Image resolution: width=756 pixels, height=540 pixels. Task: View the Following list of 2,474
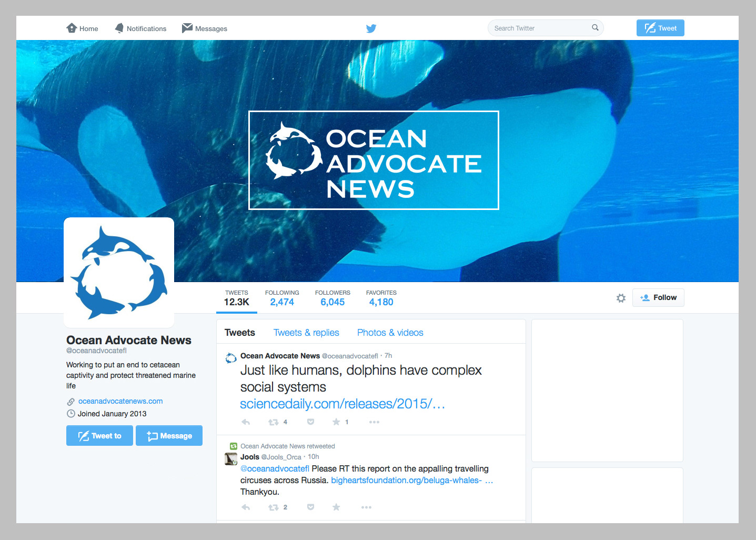click(282, 298)
